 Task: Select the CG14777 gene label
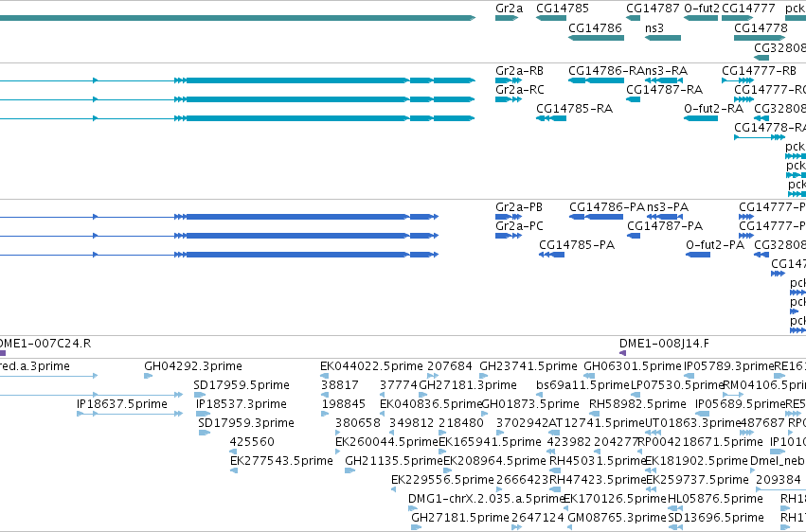point(748,9)
